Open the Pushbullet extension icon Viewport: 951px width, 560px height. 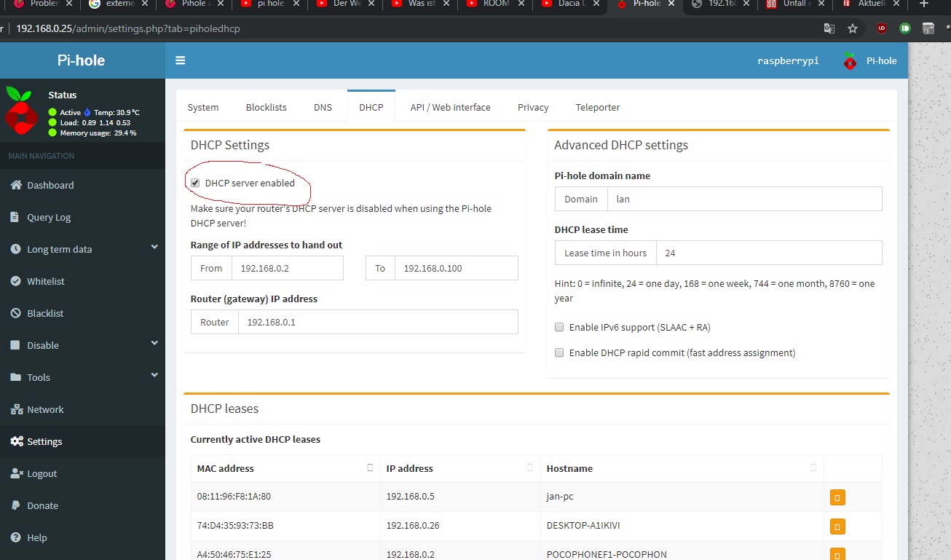click(905, 28)
